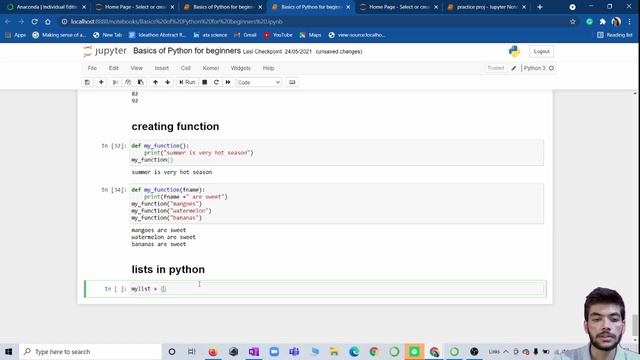Click output line 'watermelon are sweet'
Viewport: 640px width, 360px height.
point(163,237)
